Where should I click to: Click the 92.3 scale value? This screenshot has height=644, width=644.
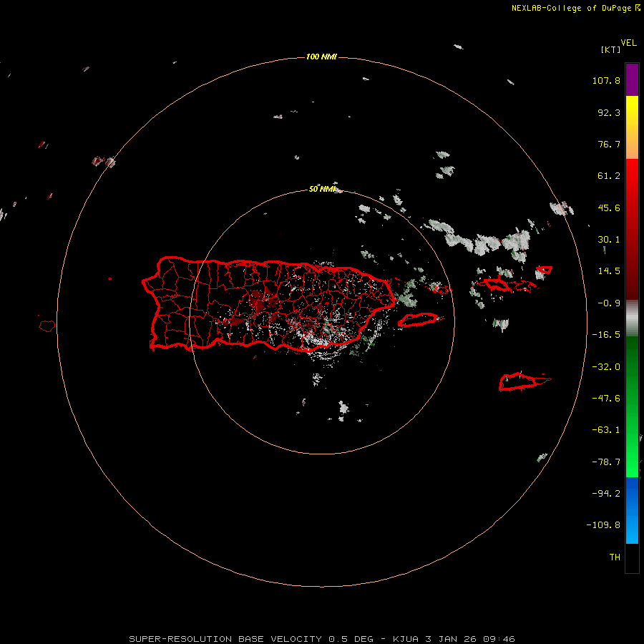coord(609,112)
